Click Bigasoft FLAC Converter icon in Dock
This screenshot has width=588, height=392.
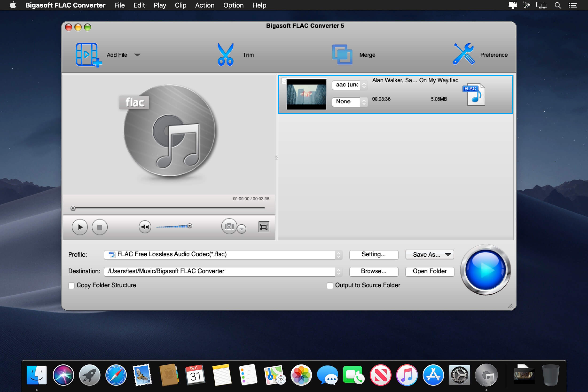[486, 375]
